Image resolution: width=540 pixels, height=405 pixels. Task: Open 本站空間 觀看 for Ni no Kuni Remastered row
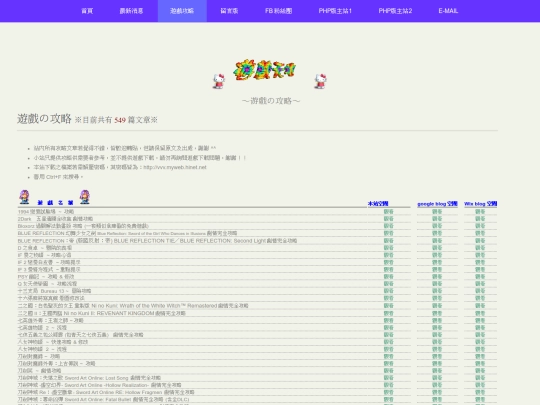[388, 306]
